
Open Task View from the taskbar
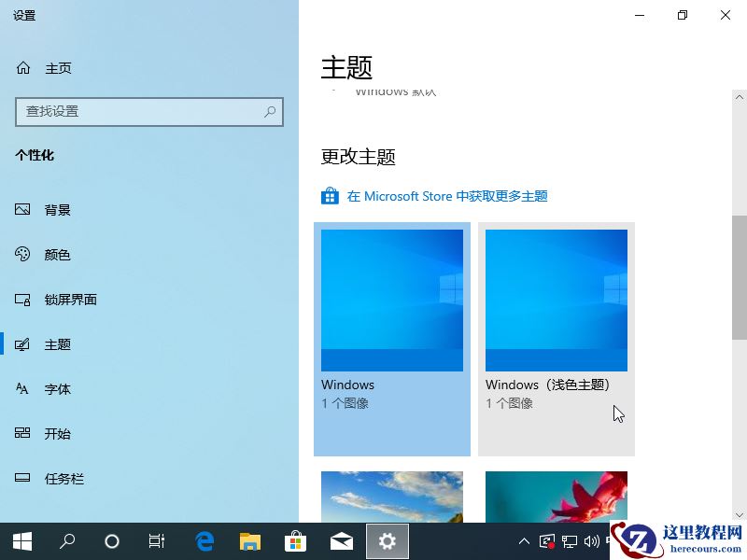(156, 540)
